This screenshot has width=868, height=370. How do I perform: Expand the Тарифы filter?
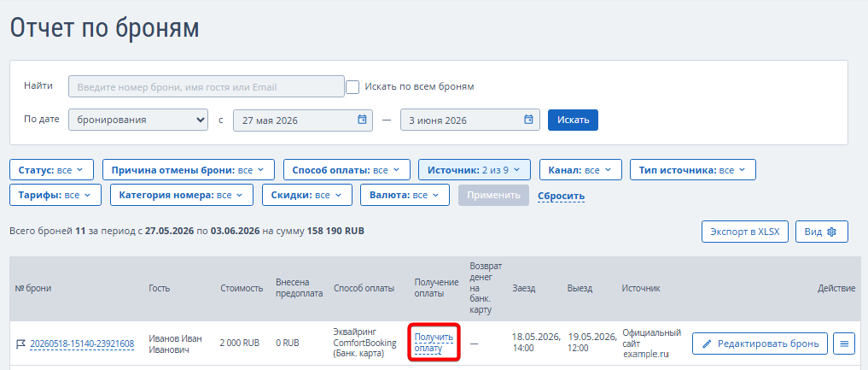pos(55,195)
